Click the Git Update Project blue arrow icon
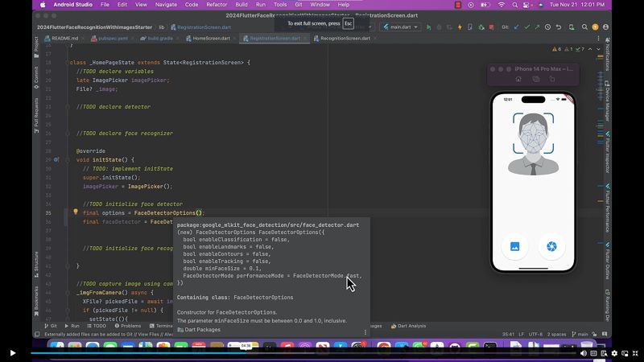This screenshot has width=644, height=362. (516, 27)
